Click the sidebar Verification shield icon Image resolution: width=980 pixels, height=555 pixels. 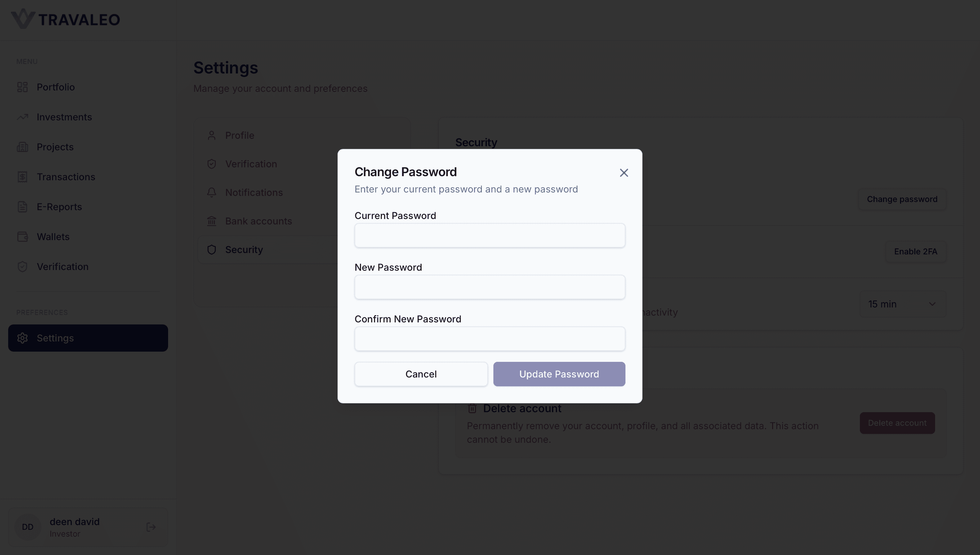click(x=22, y=266)
